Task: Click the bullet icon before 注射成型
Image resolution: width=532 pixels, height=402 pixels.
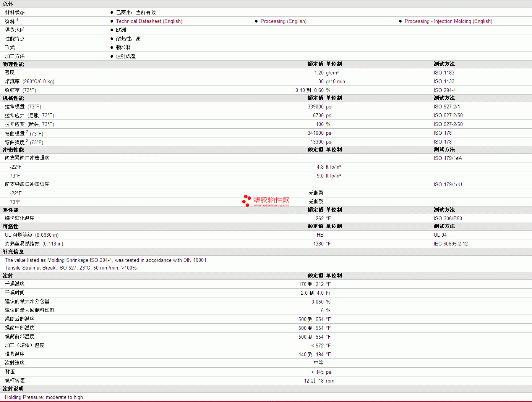Action: coord(112,56)
